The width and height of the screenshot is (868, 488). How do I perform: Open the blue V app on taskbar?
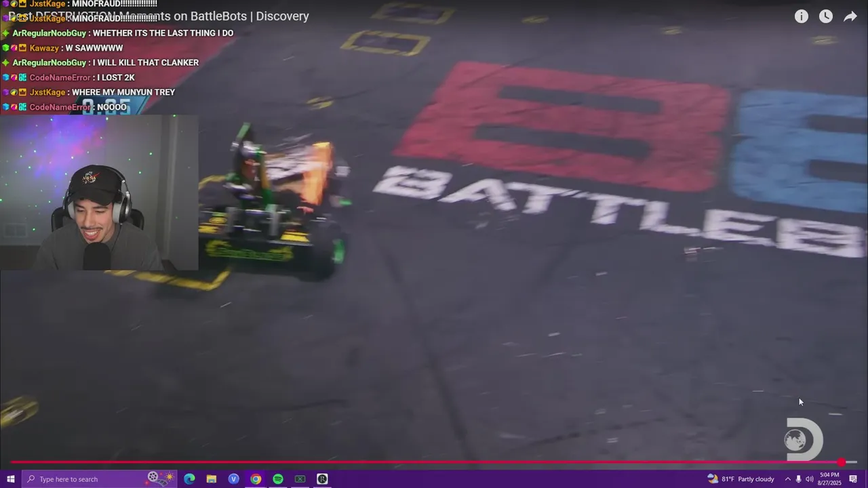(x=234, y=479)
